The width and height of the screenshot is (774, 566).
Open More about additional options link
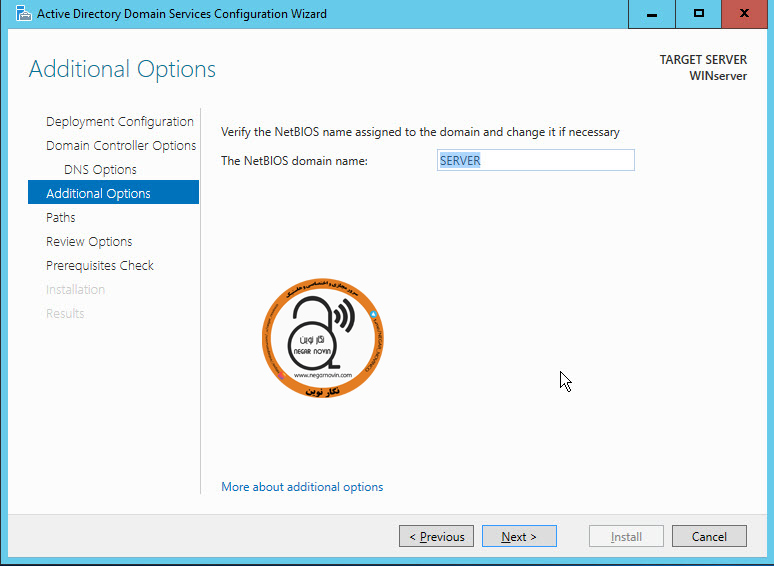tap(302, 487)
